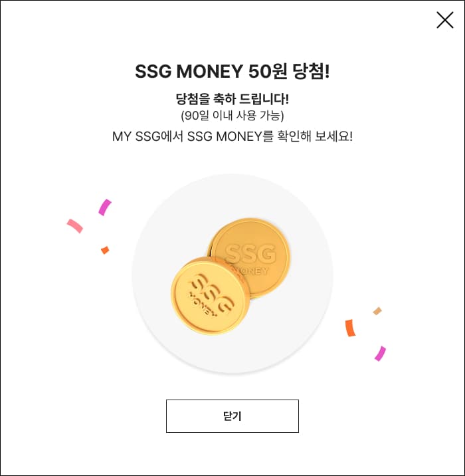Click the 'MY SSG' text in the instruction line
Viewport: 465px width, 476px height.
(136, 136)
